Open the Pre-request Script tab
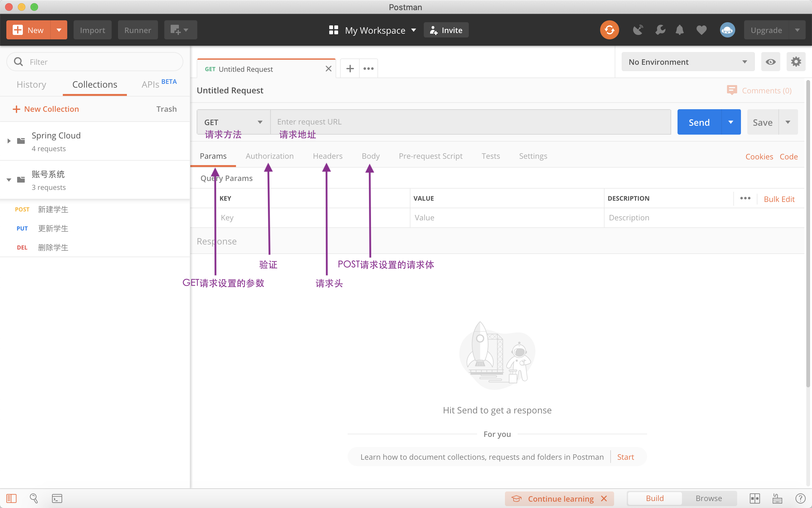 [430, 156]
